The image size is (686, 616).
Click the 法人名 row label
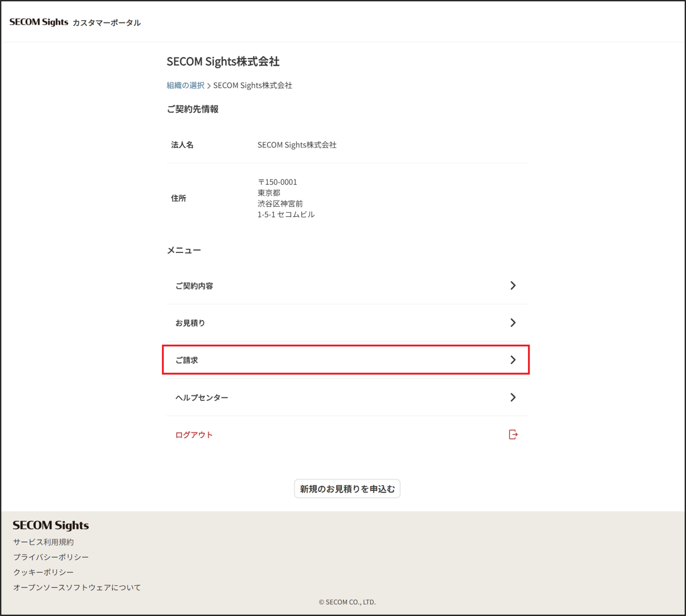point(182,145)
